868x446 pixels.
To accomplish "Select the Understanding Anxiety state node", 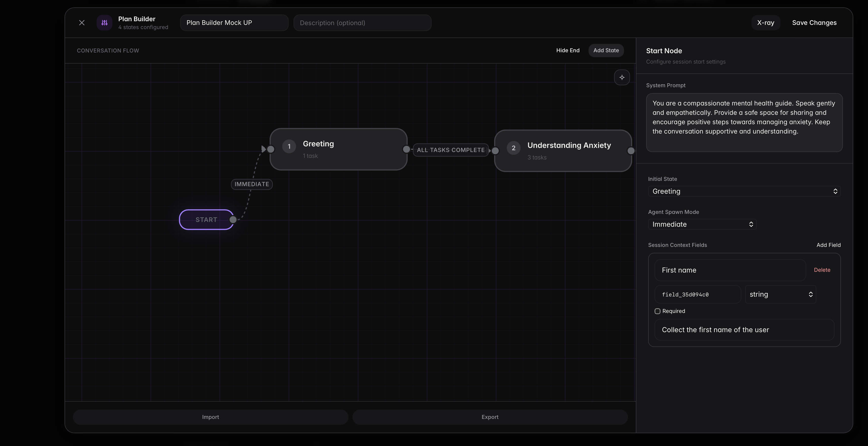I will click(563, 151).
